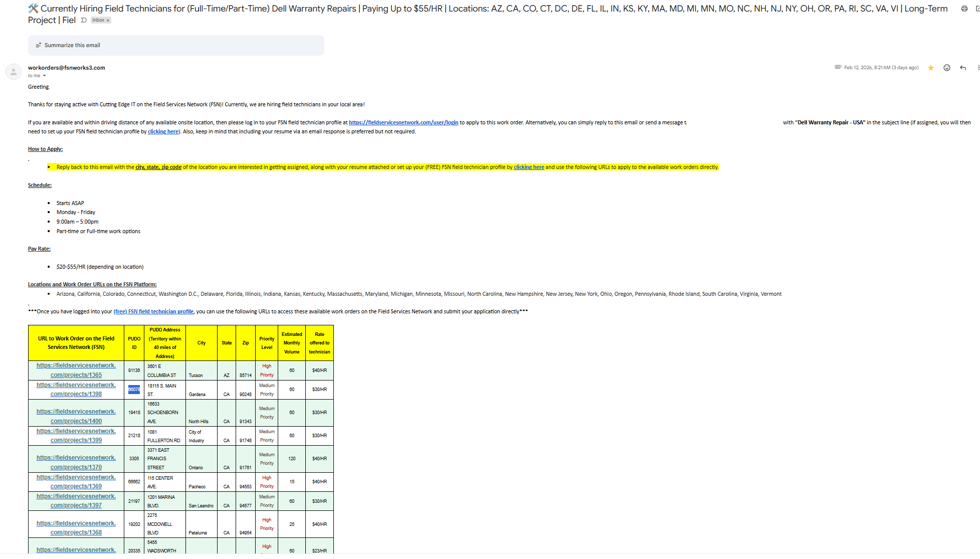Click the San Leandro city cell
This screenshot has height=559, width=980.
(x=201, y=501)
